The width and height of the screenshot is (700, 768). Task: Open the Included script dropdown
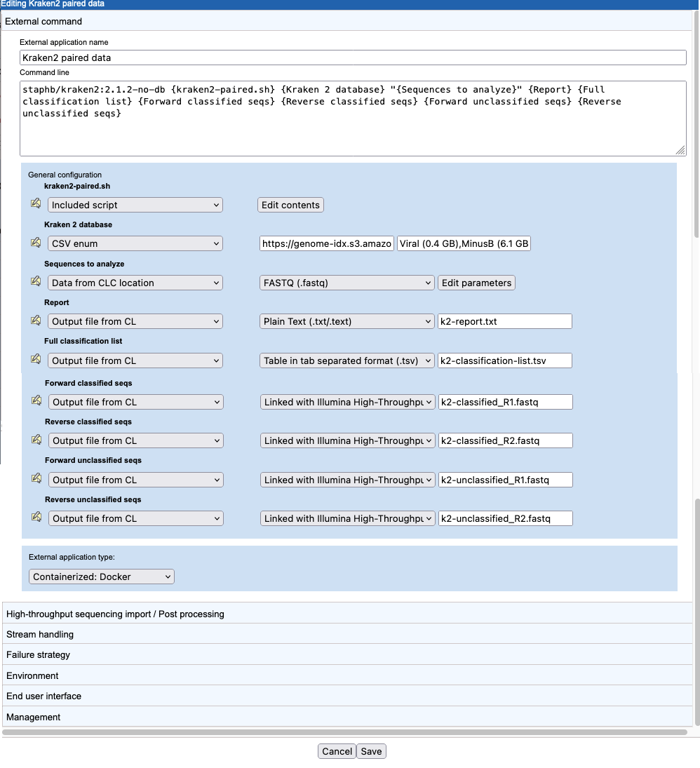(135, 204)
